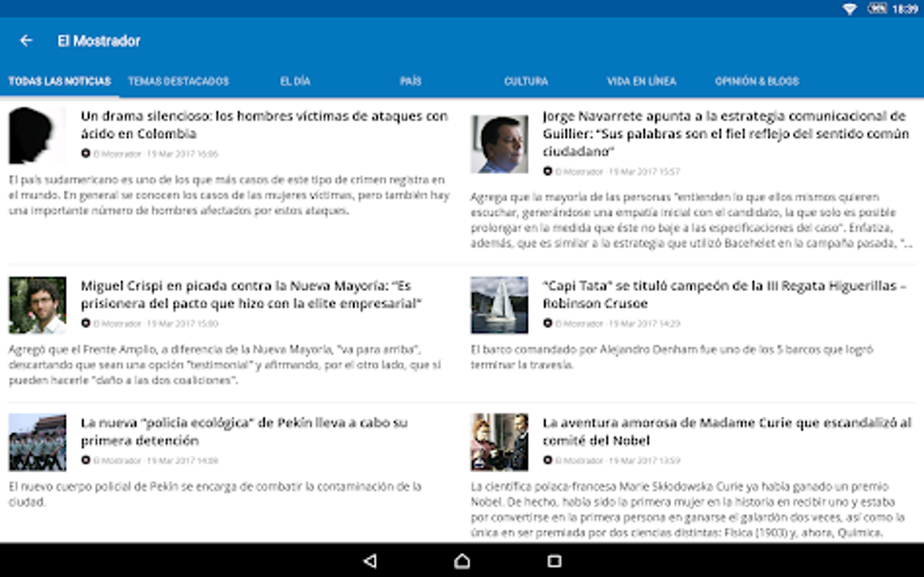Open Miguel Crispi Nueva Mayoría headline

coord(252,294)
